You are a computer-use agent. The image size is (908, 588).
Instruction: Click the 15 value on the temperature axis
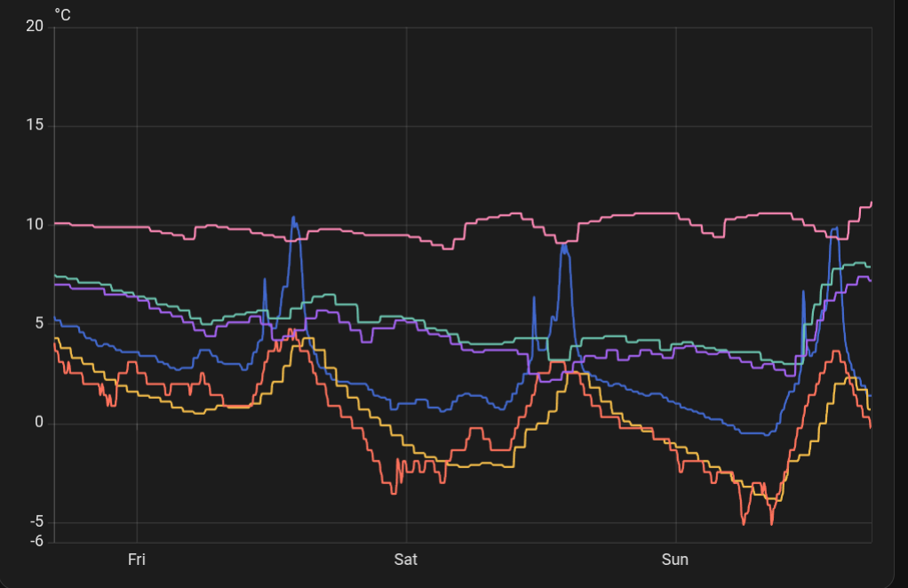[35, 126]
